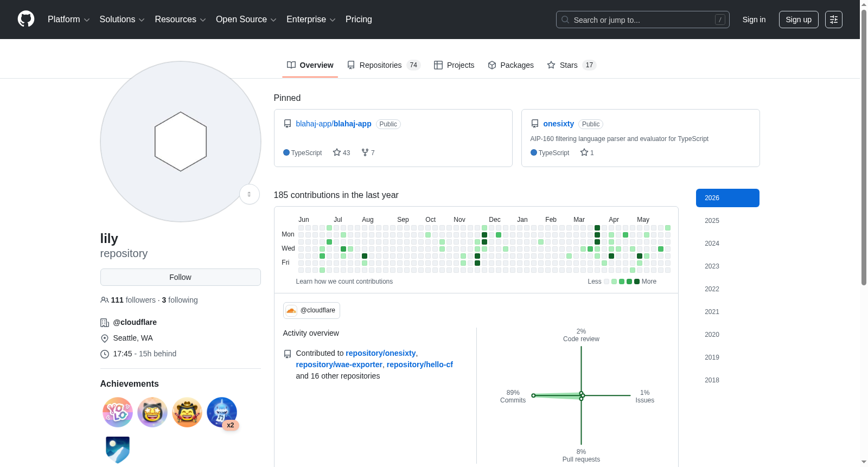This screenshot has height=467, width=868.
Task: Click the Pair Extraordinaire achievement badge with x2
Action: point(222,412)
